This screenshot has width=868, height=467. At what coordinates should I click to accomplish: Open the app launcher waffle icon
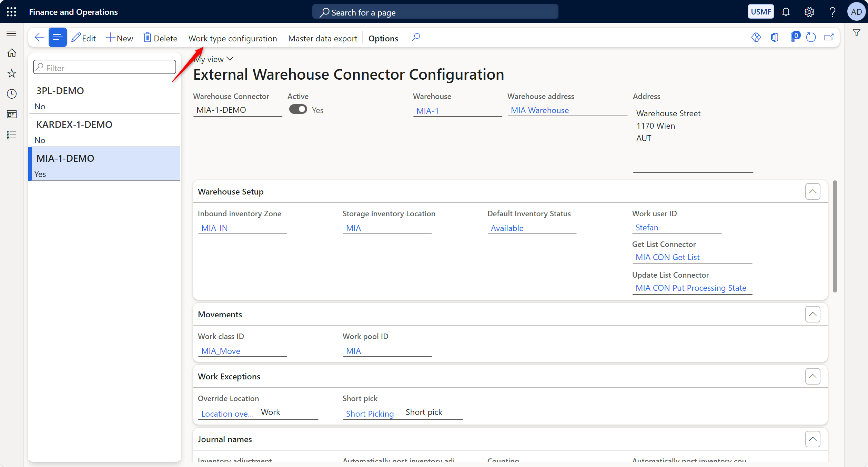11,12
